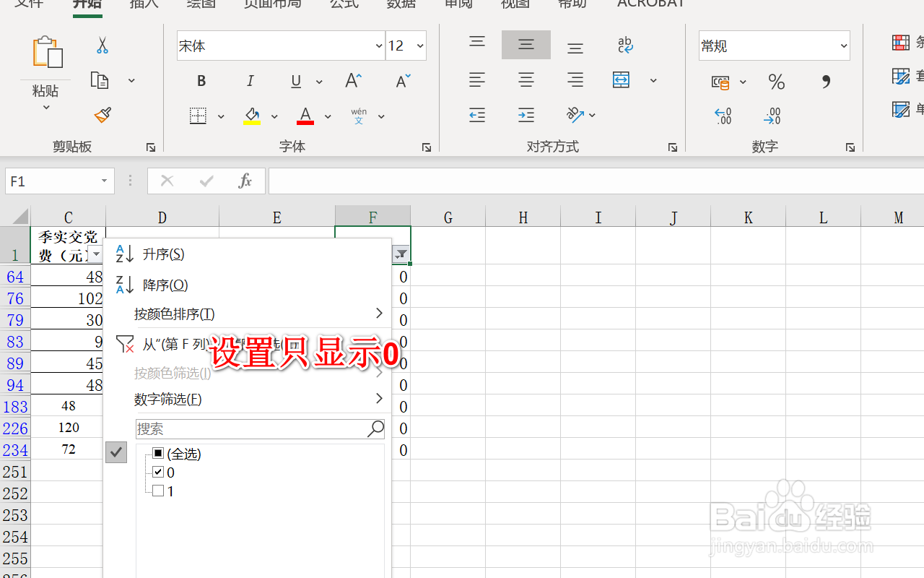Screen dimensions: 924x578
Task: Select the Italic formatting icon
Action: click(x=250, y=81)
